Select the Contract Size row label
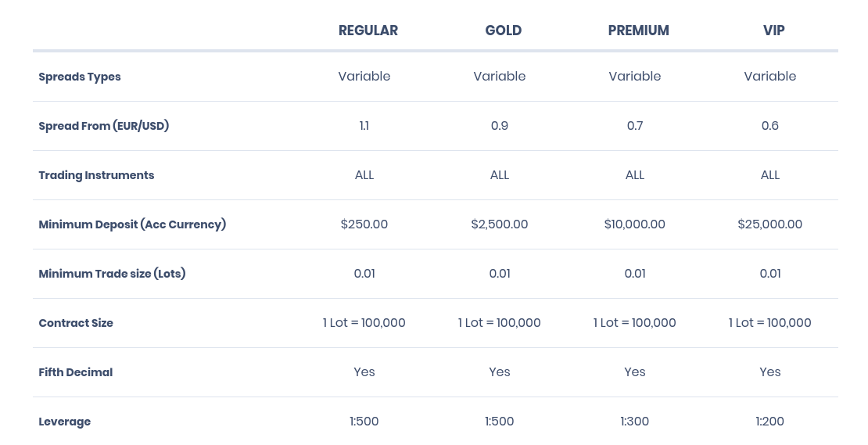The image size is (868, 445). [x=76, y=323]
